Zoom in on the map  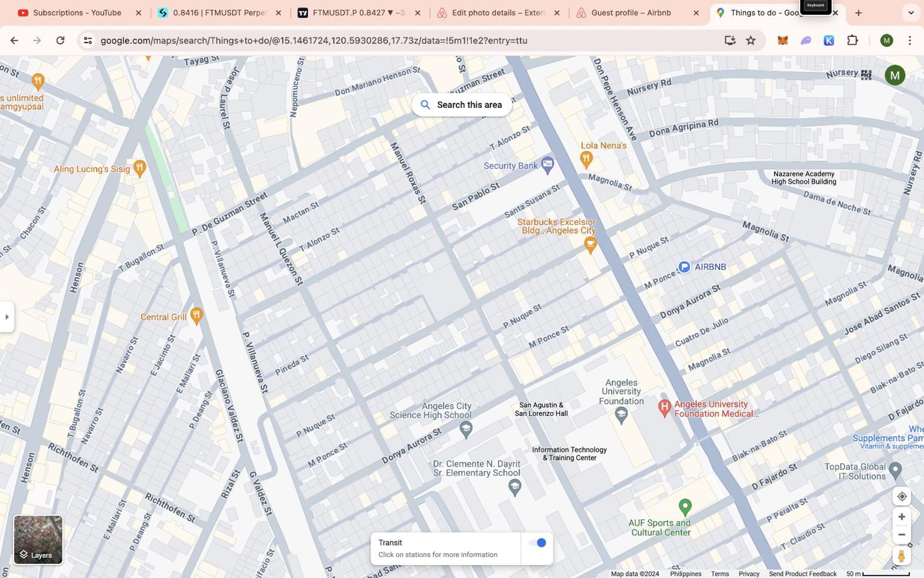[902, 516]
